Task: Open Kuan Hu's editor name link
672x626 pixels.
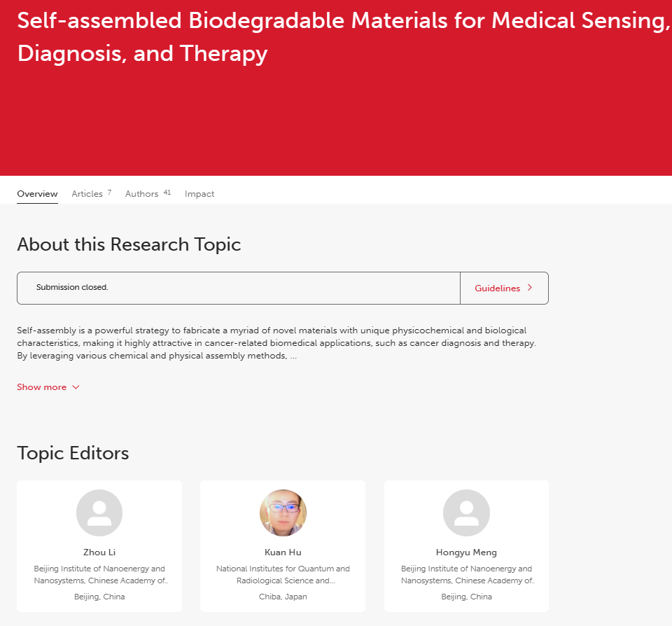Action: pos(283,552)
